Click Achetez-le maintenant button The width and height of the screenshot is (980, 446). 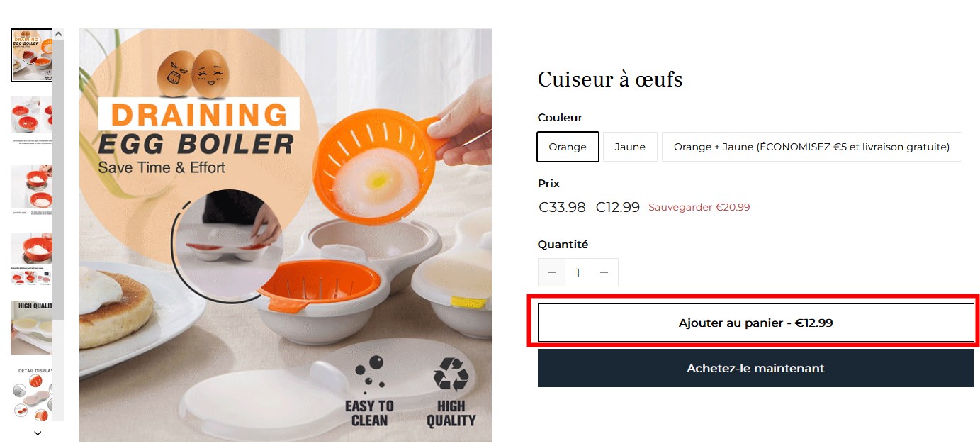coord(755,368)
